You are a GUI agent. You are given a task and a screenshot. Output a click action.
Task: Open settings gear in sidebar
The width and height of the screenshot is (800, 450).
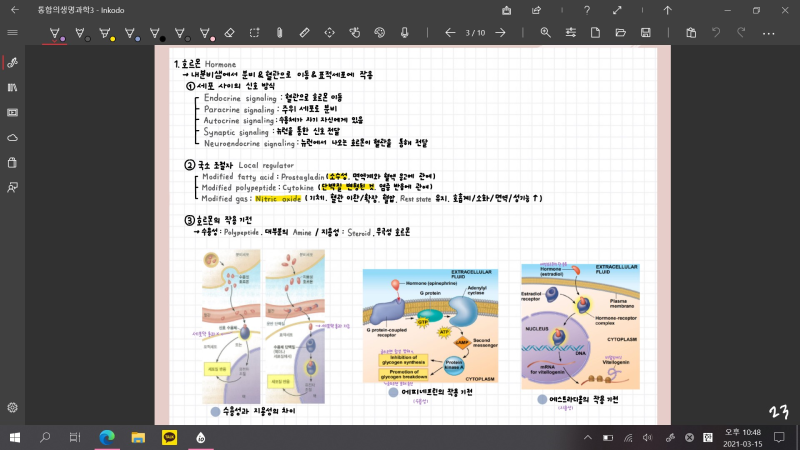pos(13,408)
